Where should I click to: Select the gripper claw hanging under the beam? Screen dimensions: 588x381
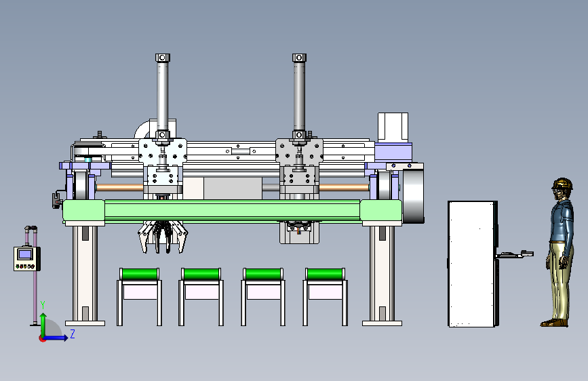click(163, 237)
